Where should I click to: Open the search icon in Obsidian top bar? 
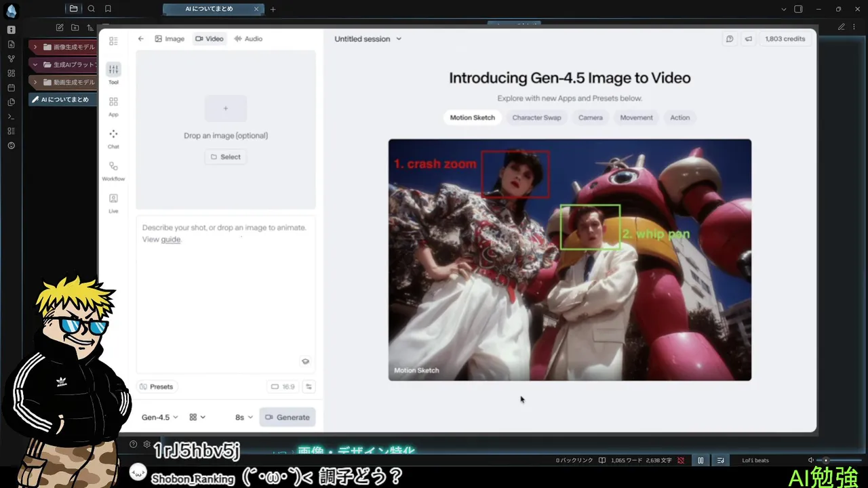pyautogui.click(x=91, y=9)
